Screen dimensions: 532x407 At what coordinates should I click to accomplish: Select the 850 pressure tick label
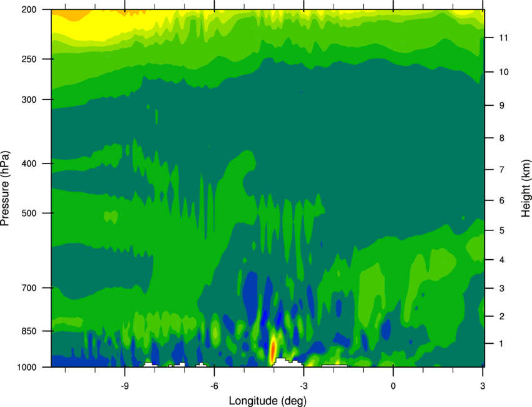[29, 331]
